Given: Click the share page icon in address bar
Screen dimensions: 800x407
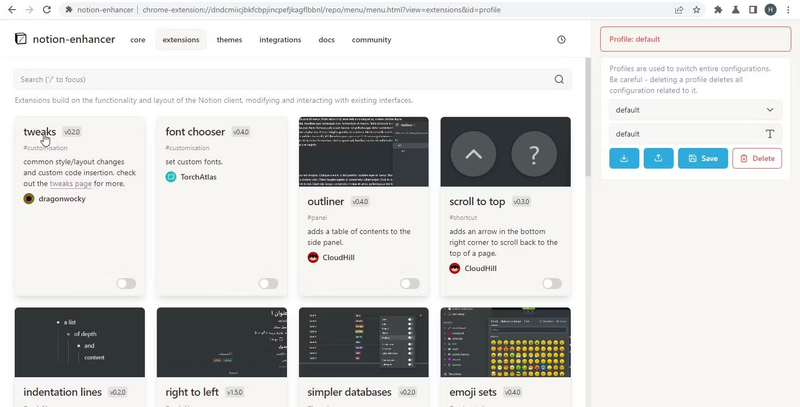Looking at the screenshot, I should coord(679,10).
